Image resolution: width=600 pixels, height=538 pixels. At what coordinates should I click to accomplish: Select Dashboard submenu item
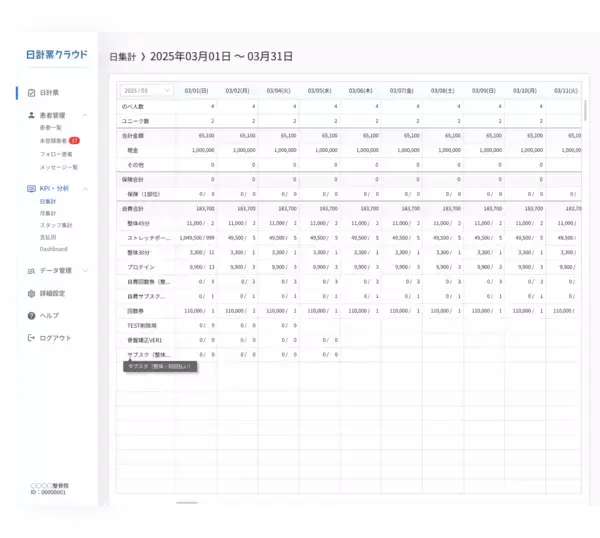[54, 249]
